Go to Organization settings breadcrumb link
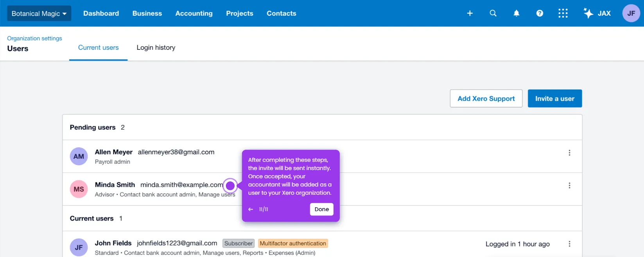The width and height of the screenshot is (644, 257). coord(34,38)
